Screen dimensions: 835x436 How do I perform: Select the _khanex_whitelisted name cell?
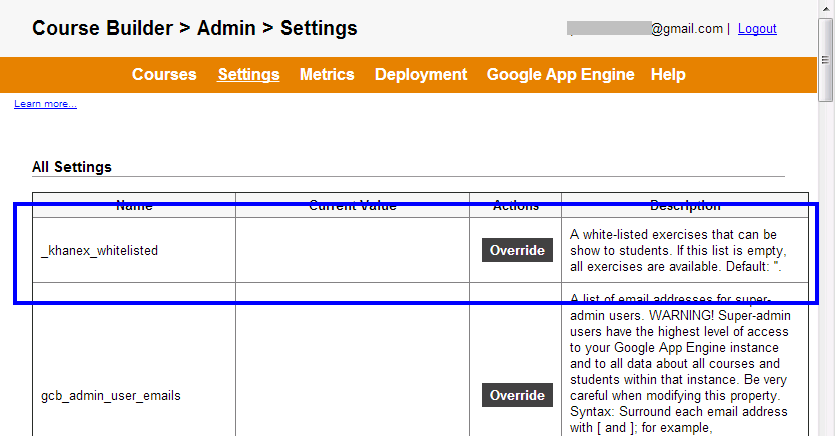coord(134,250)
